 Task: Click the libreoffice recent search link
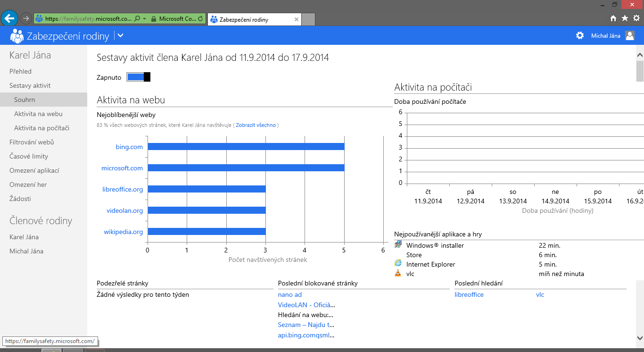469,294
